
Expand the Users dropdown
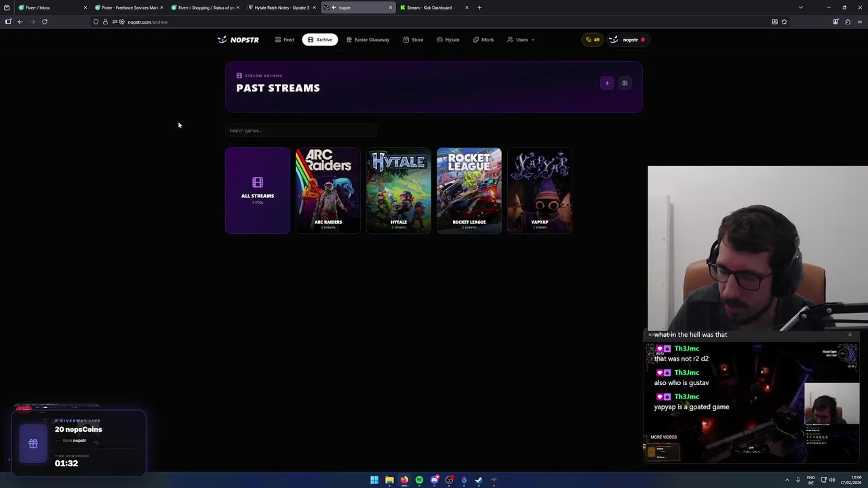pyautogui.click(x=521, y=40)
